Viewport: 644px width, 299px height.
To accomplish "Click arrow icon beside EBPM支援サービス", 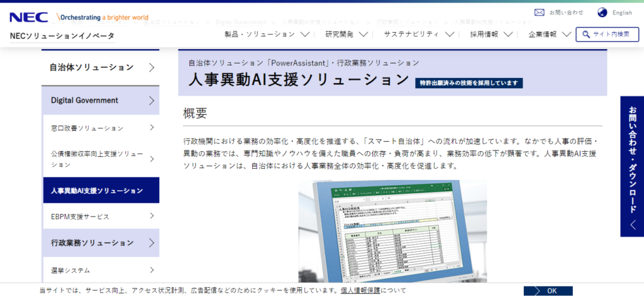I will point(152,216).
